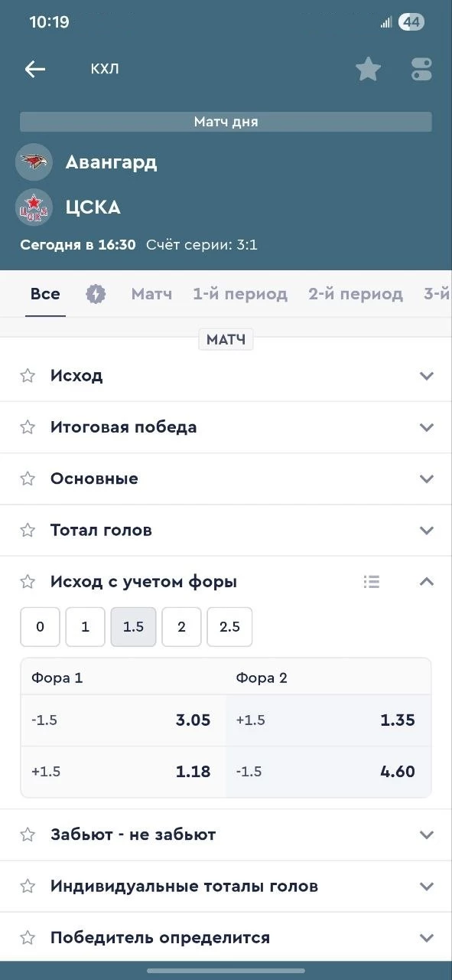Collapse the Исход с учетом форы section
This screenshot has width=452, height=980.
pyautogui.click(x=427, y=582)
